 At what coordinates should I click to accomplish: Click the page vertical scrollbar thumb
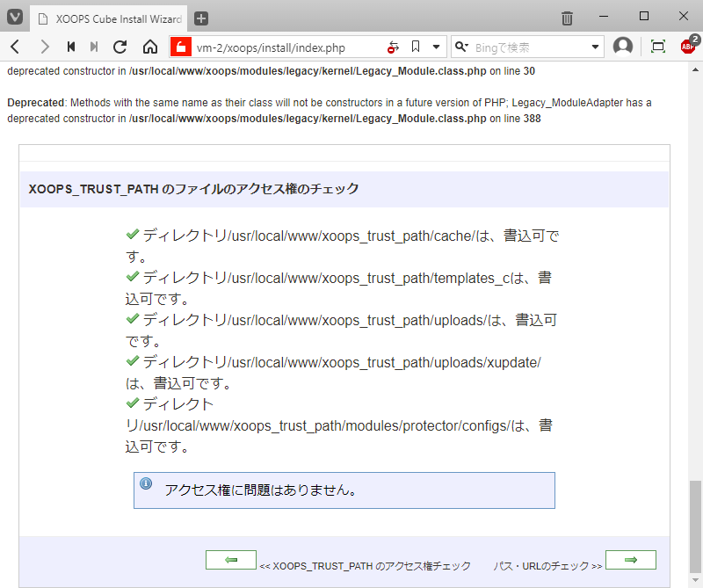coord(695,526)
